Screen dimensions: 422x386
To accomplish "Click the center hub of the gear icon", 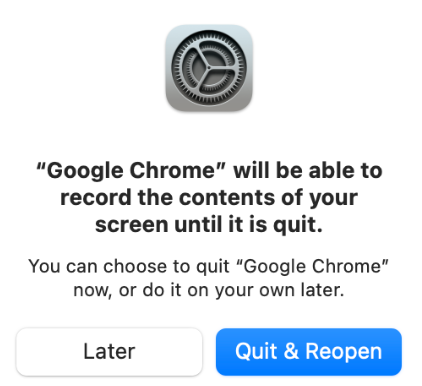I will pyautogui.click(x=209, y=68).
